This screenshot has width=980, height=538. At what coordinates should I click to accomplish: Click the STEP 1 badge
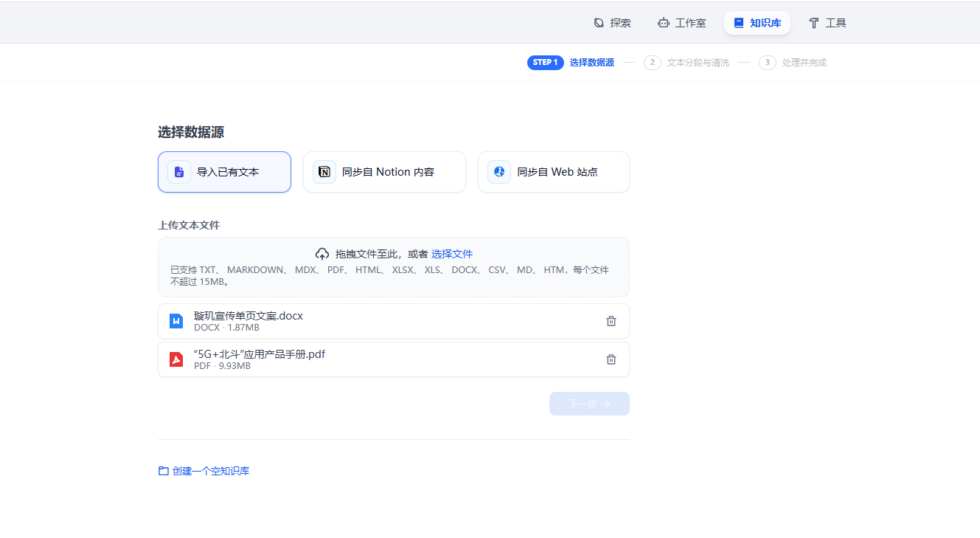point(546,63)
